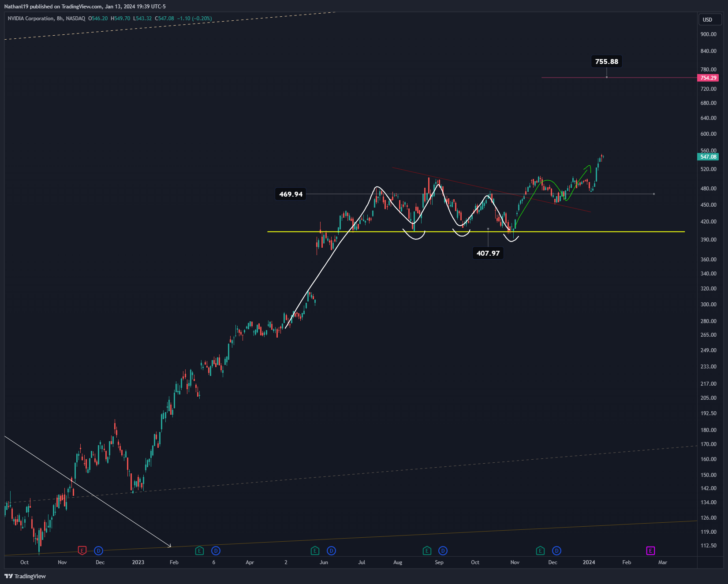The height and width of the screenshot is (584, 728).
Task: Click the 180.00 price axis label
Action: click(709, 430)
